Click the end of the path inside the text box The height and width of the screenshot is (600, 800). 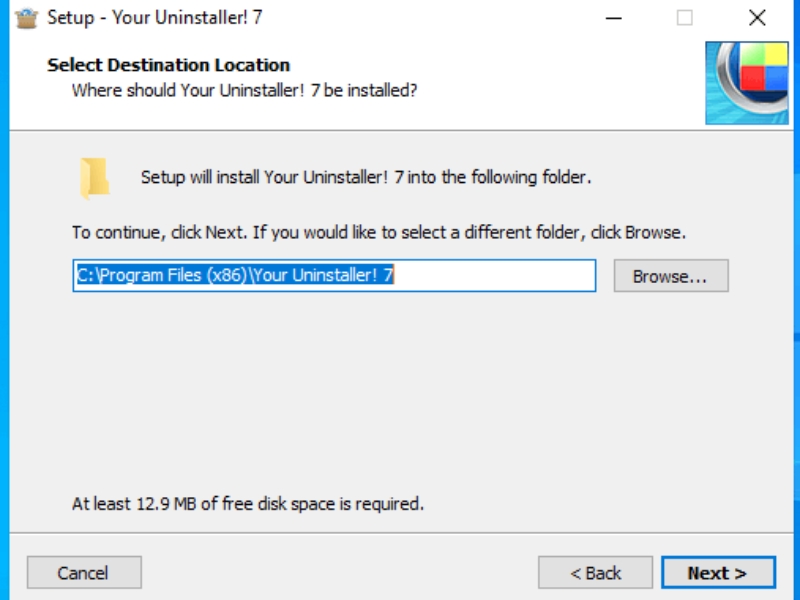coord(420,276)
